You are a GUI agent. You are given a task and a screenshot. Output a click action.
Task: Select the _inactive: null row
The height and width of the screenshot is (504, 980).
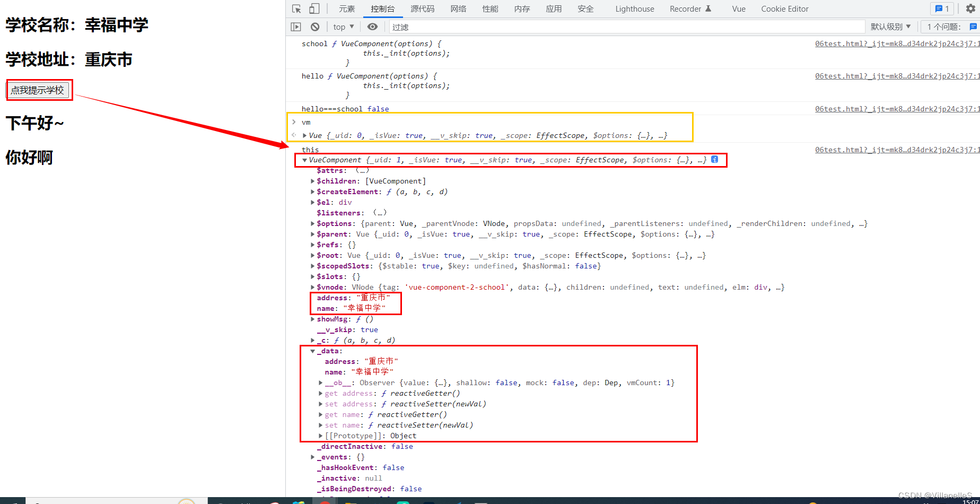(x=349, y=478)
